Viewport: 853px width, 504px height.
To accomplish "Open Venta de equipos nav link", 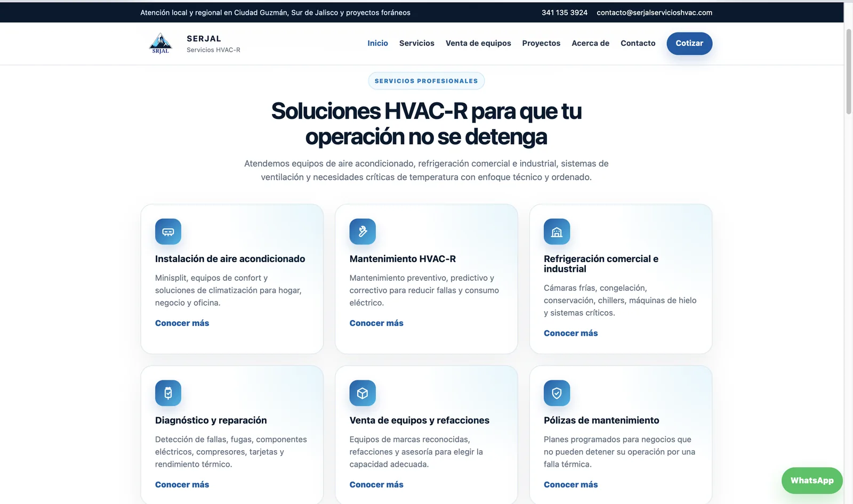I will [478, 43].
